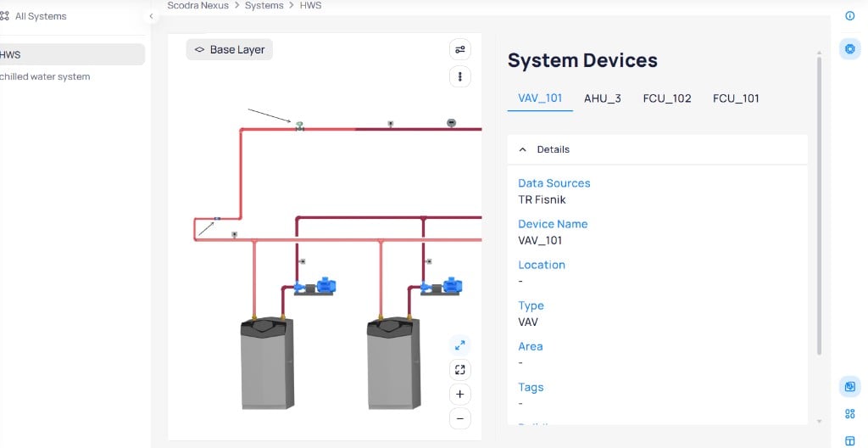Select the green valve on the top pipe

pos(299,126)
